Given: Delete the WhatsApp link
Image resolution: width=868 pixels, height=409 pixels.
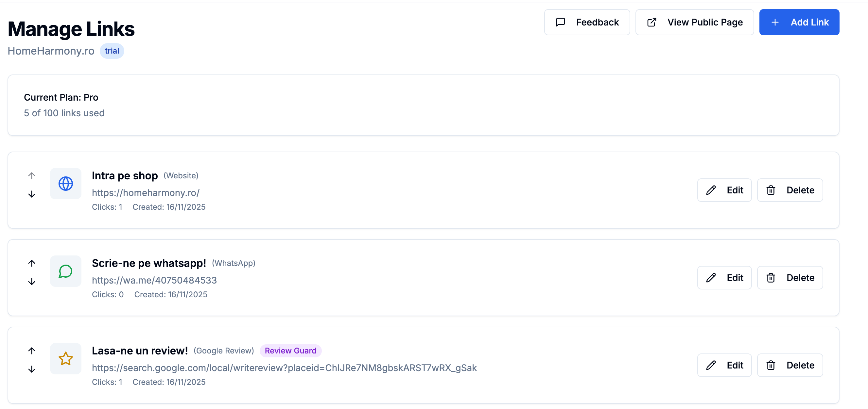Looking at the screenshot, I should coord(790,278).
